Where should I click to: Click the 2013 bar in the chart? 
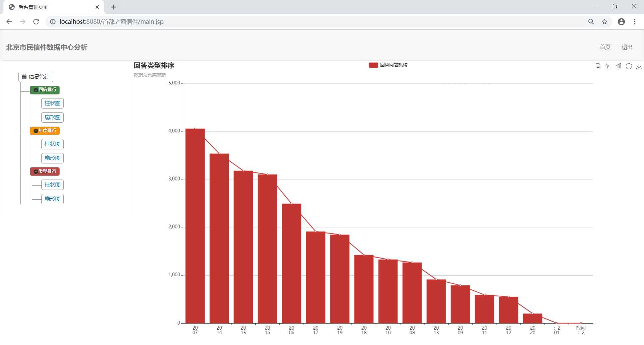coord(436,301)
